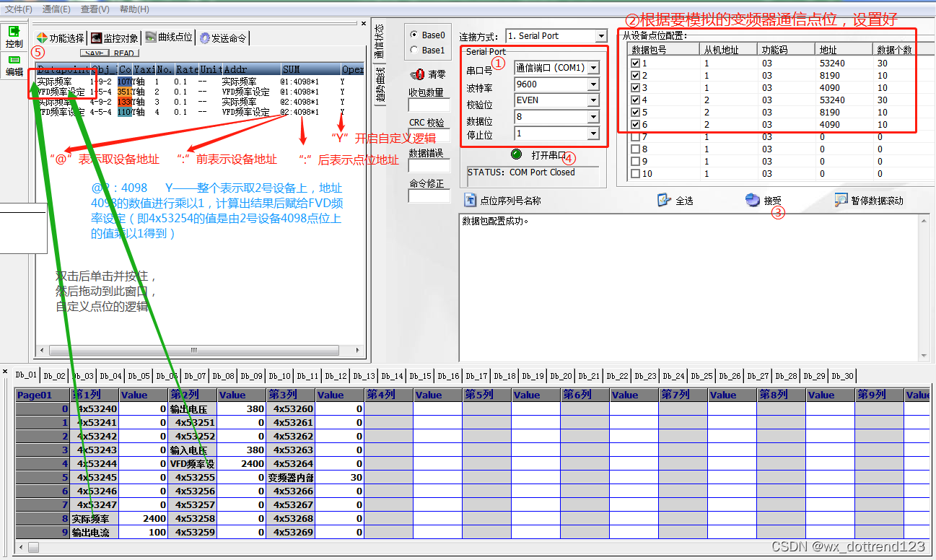Viewport: 936px width, 560px height.
Task: Click the 暂停数据滚动 button label
Action: click(877, 201)
